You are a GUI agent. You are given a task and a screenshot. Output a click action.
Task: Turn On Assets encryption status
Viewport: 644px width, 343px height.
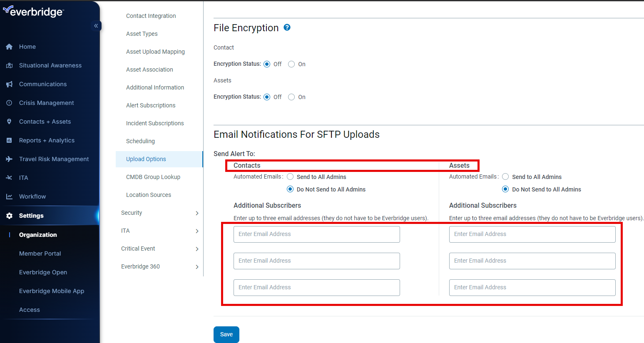click(291, 97)
